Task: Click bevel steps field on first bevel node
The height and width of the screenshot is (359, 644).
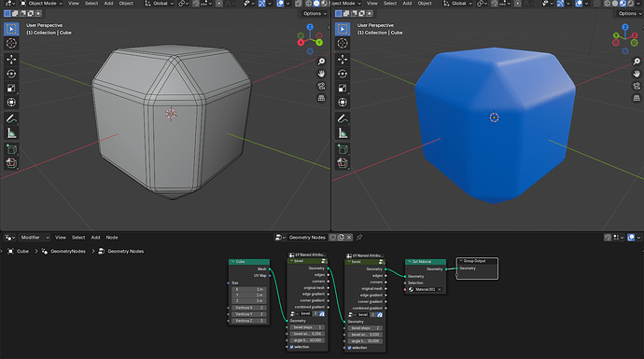Action: click(308, 327)
